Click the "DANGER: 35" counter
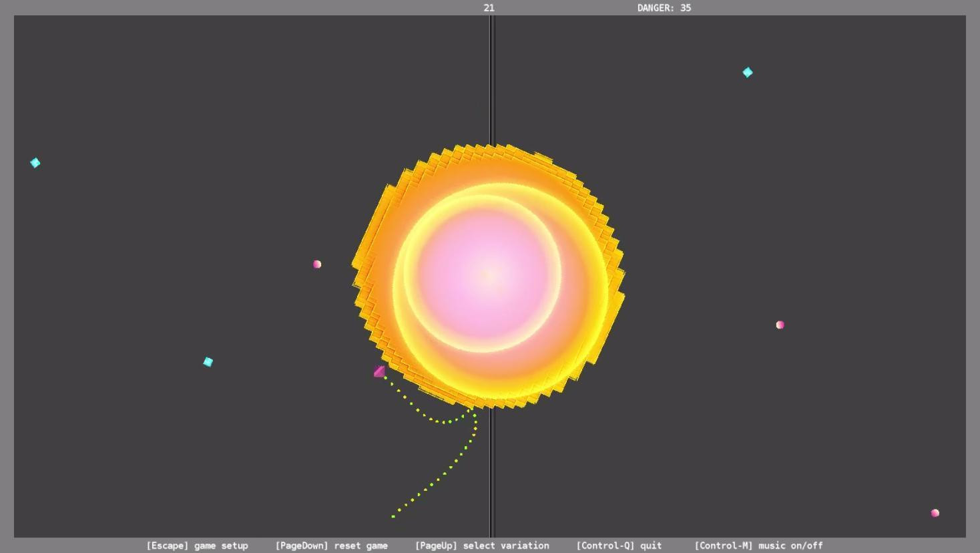 click(x=664, y=8)
